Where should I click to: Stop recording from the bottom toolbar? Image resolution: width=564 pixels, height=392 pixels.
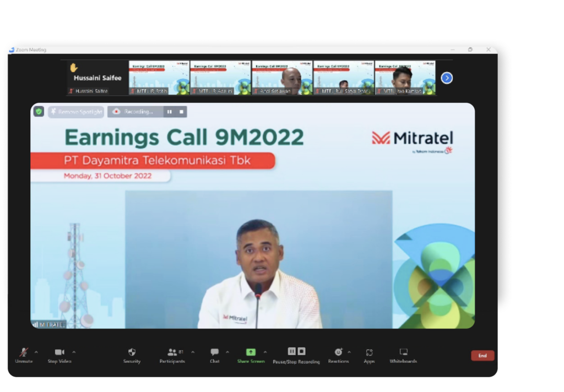301,351
